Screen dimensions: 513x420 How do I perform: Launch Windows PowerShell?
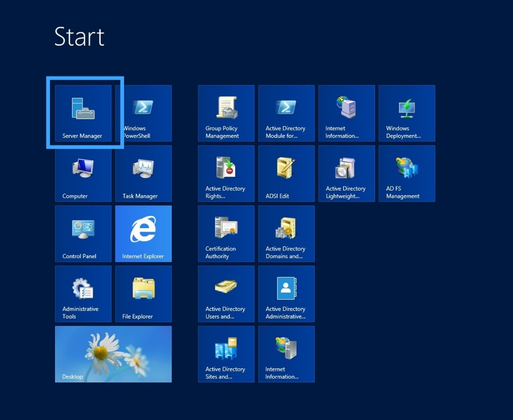click(143, 113)
